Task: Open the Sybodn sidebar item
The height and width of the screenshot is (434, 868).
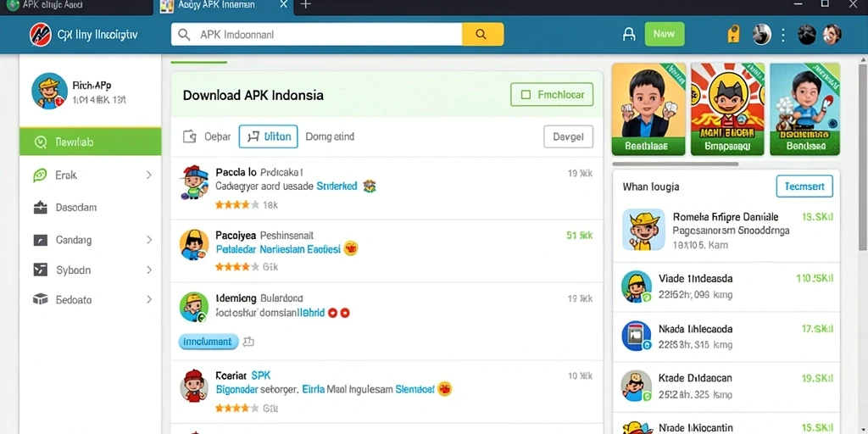Action: [x=90, y=270]
